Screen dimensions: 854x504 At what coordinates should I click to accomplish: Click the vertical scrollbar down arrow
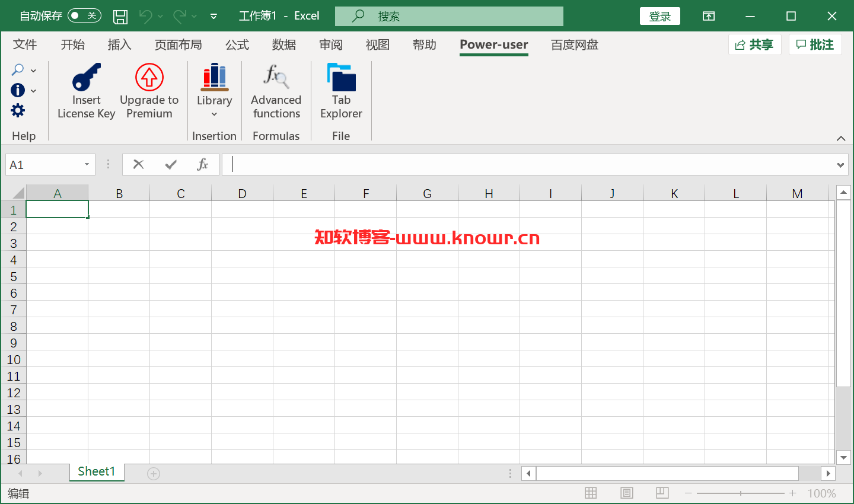[x=843, y=457]
